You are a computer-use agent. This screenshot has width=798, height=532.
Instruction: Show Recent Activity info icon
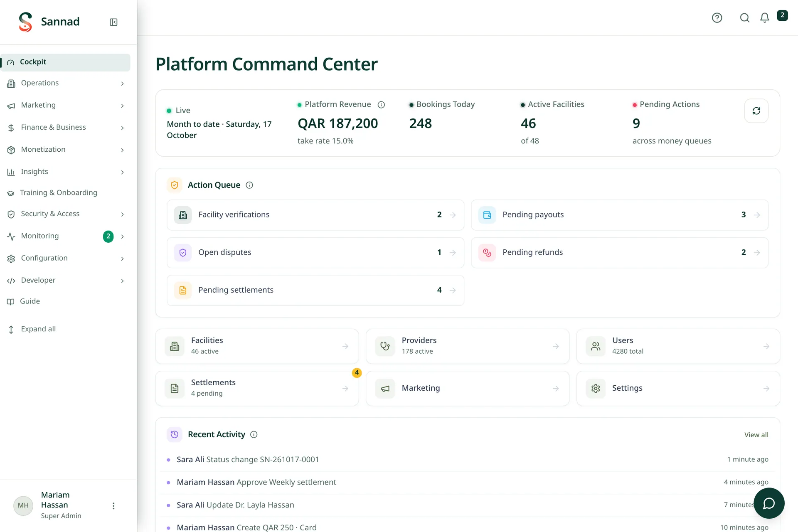pyautogui.click(x=254, y=435)
